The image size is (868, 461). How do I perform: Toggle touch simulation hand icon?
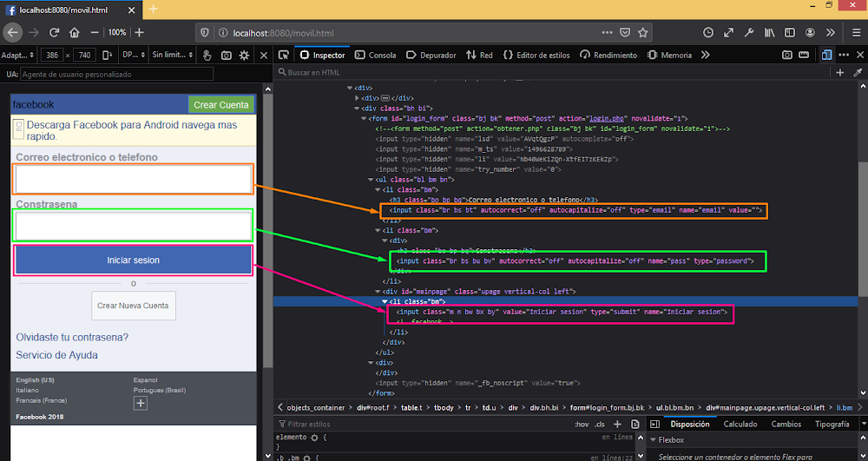coord(207,55)
